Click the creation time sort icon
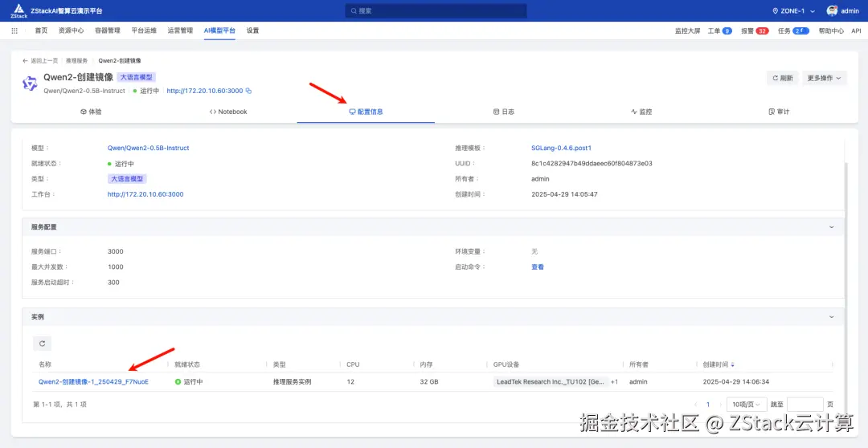The width and height of the screenshot is (868, 448). 733,365
